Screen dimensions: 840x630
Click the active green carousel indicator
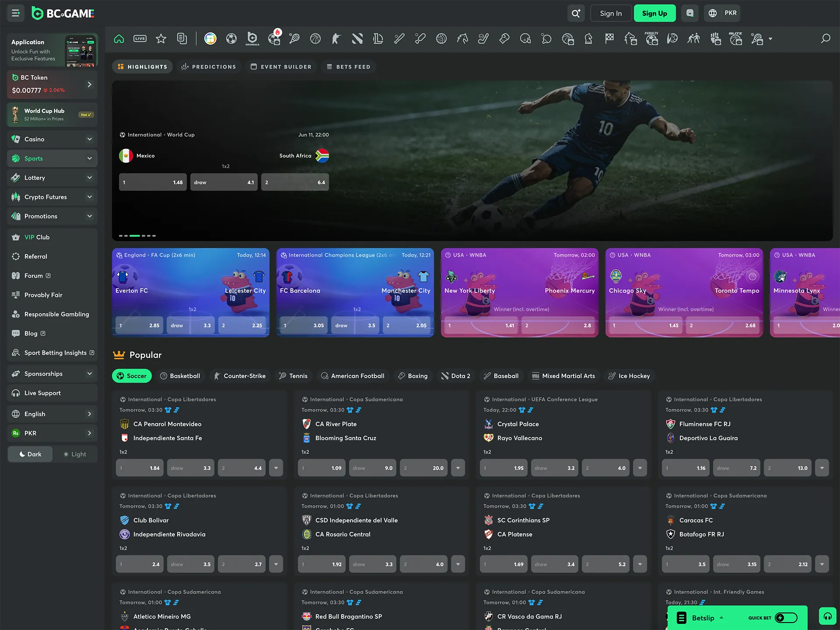(x=135, y=236)
